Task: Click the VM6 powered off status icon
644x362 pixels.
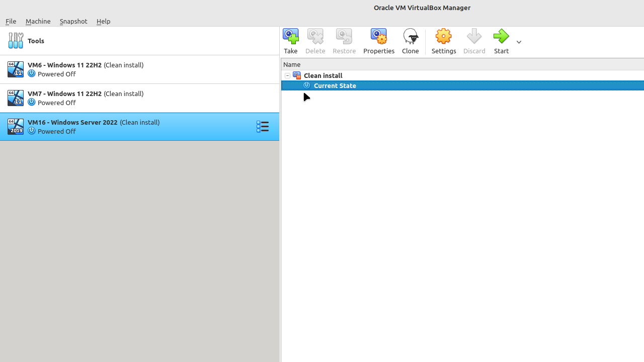Action: (32, 74)
